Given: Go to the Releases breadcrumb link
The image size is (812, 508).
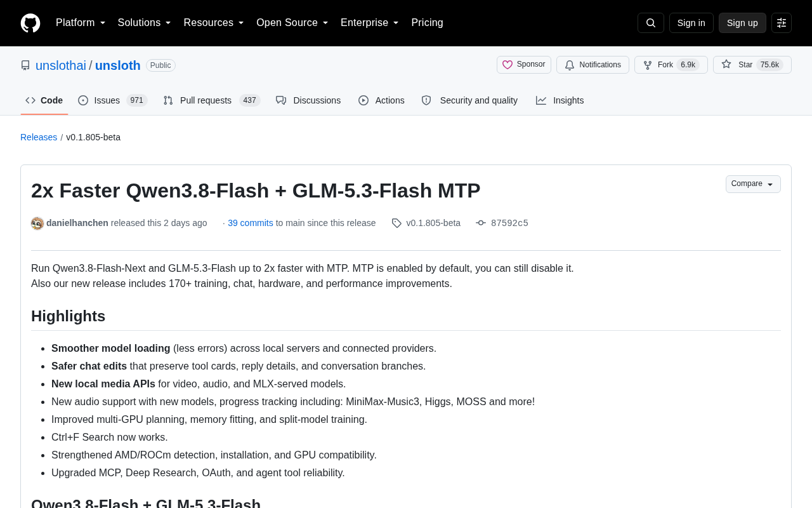Looking at the screenshot, I should click(x=39, y=137).
